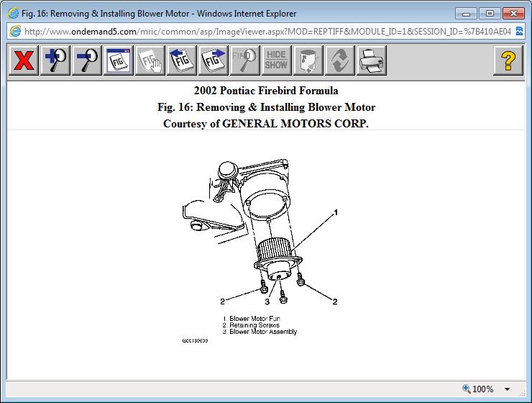This screenshot has width=532, height=403.
Task: Click the '2002 Pontiac Firebird Formula' heading
Action: coord(266,91)
